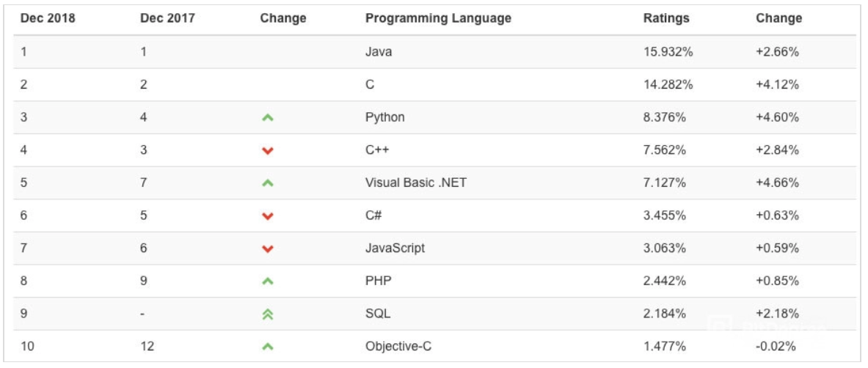Select the Python language name
Viewport: 868px width, 368px height.
[384, 117]
